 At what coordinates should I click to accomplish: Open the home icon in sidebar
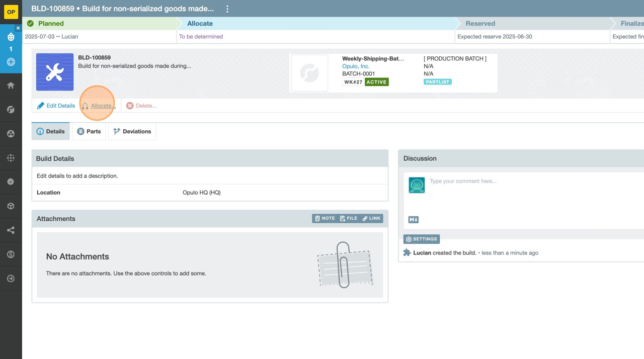[11, 85]
